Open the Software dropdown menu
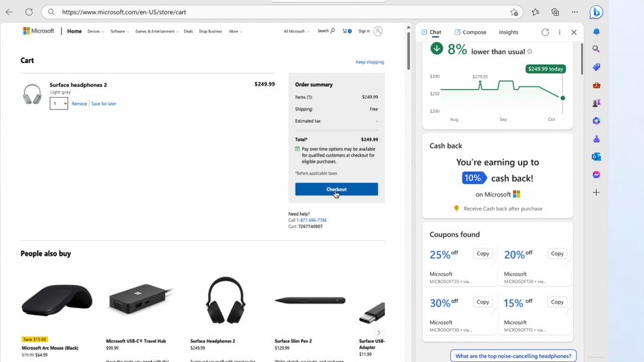 tap(120, 31)
